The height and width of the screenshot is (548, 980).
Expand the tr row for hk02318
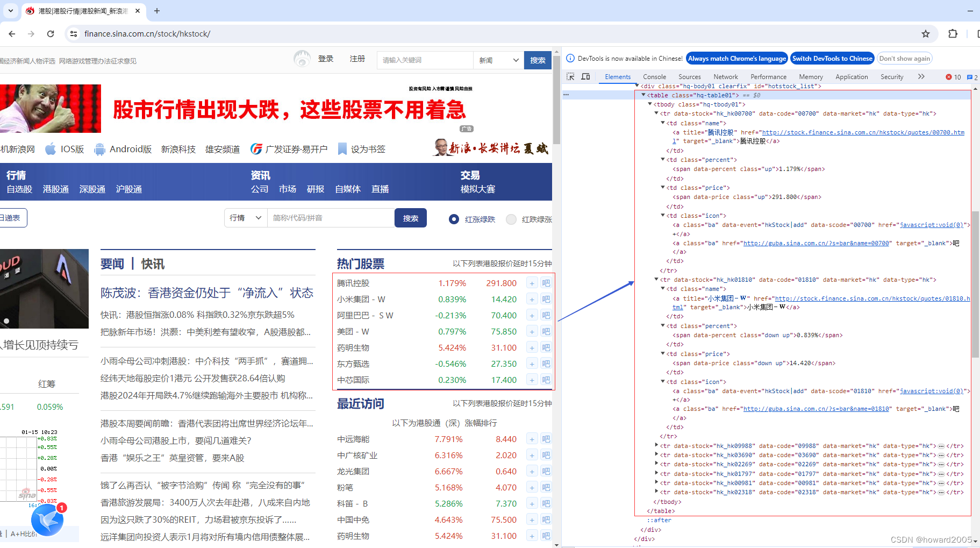[656, 492]
